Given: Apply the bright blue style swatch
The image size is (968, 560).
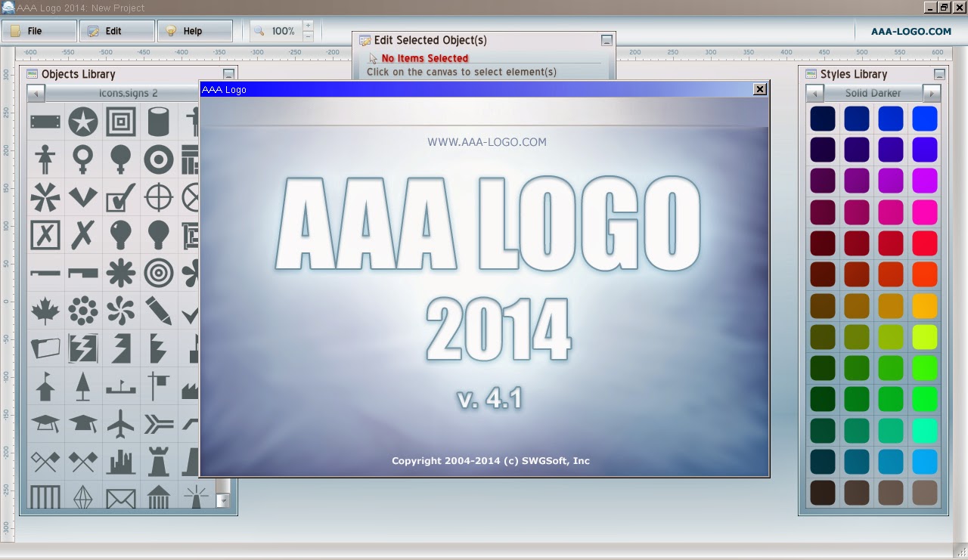Looking at the screenshot, I should (925, 119).
